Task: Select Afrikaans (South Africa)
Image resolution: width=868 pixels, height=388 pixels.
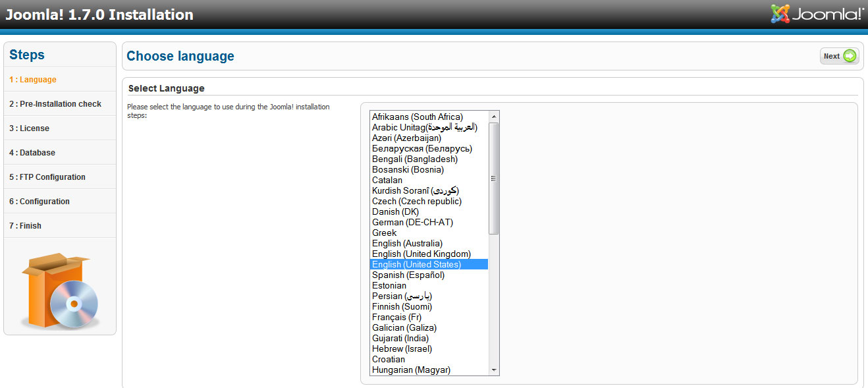Action: (429, 117)
